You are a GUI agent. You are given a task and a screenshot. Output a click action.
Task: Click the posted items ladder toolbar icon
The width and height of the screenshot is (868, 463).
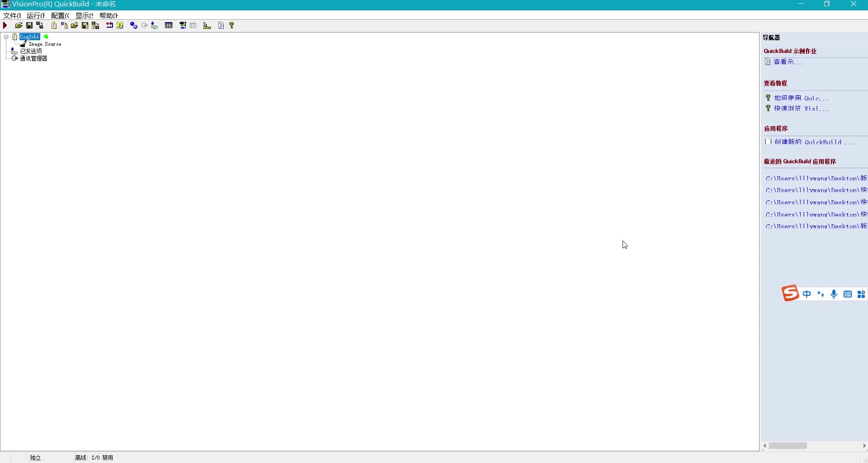tap(155, 26)
